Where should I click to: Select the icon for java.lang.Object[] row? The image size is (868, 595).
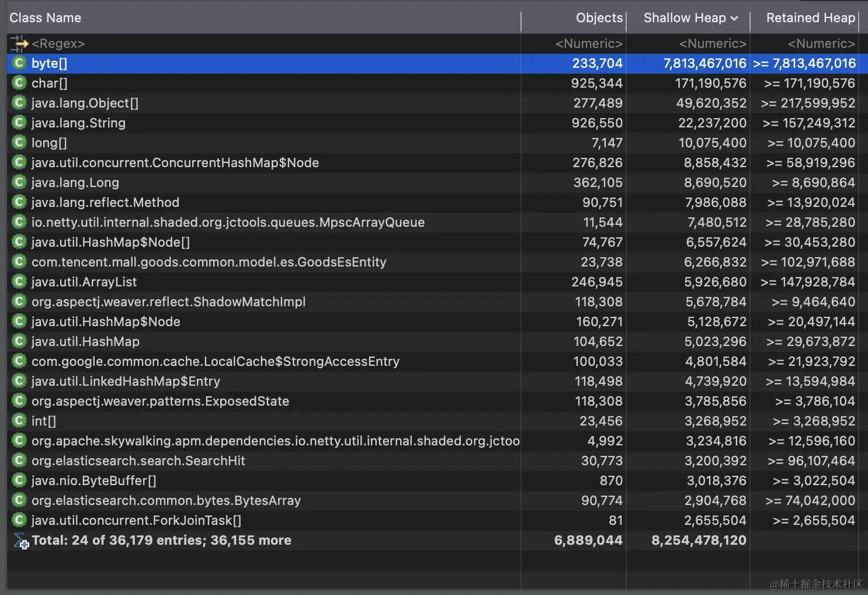pyautogui.click(x=19, y=103)
